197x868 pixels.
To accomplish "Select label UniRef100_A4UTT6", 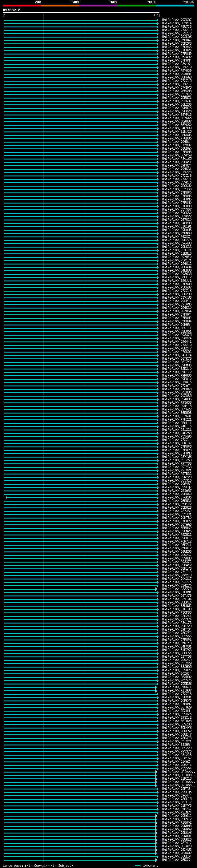I will pos(176,426).
